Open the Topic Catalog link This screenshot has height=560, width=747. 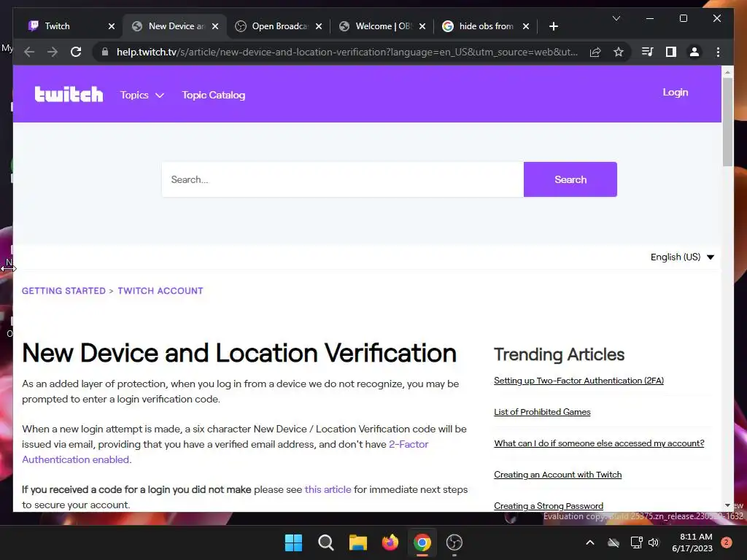point(214,95)
